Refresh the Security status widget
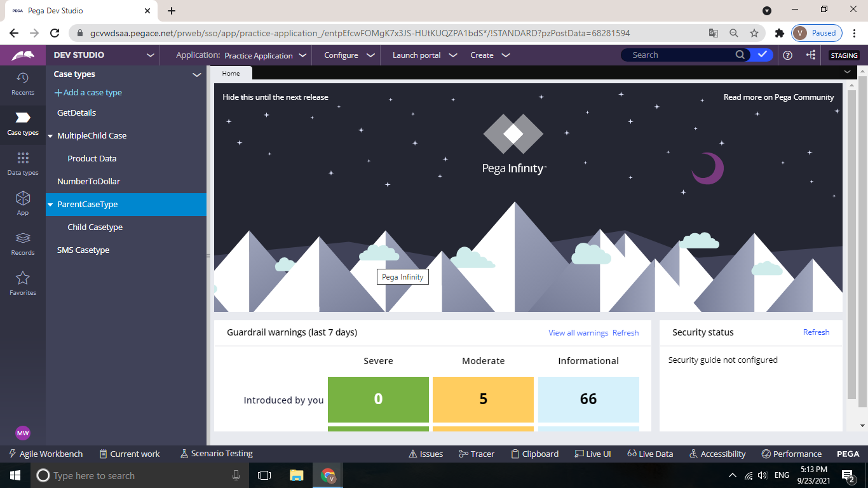Image resolution: width=868 pixels, height=488 pixels. point(816,332)
